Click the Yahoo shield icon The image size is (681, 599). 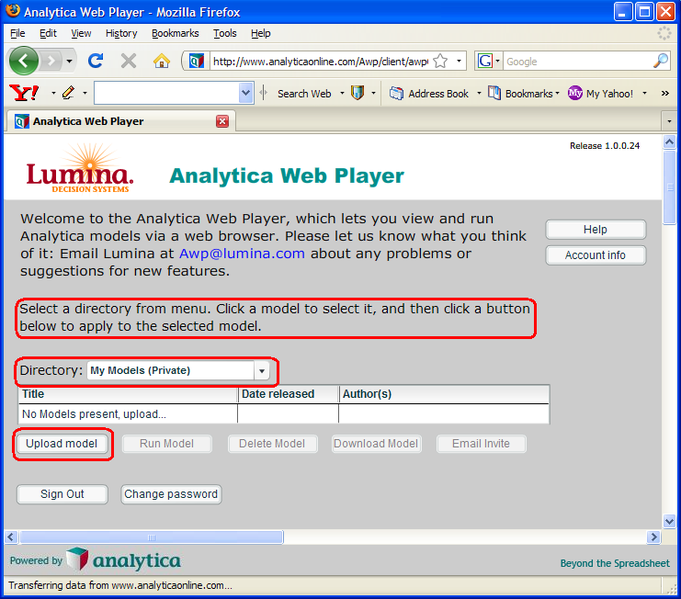357,93
